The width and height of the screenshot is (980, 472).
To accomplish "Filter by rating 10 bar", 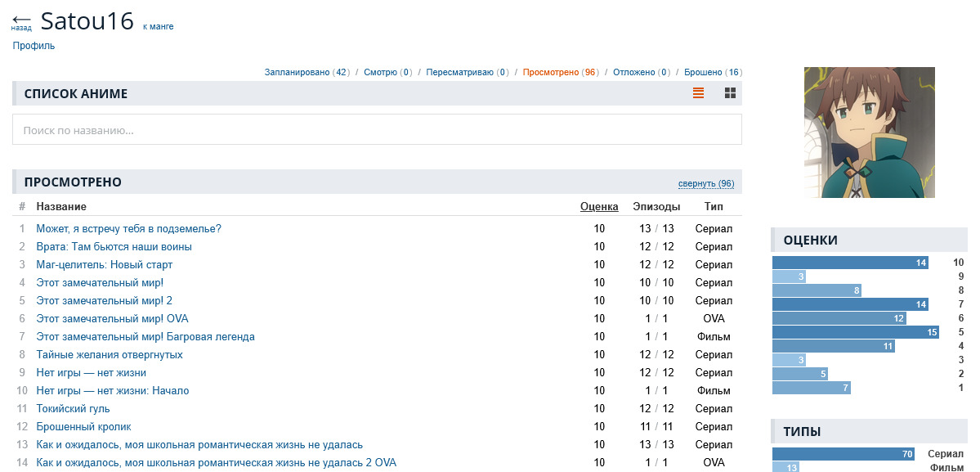I will pyautogui.click(x=850, y=263).
